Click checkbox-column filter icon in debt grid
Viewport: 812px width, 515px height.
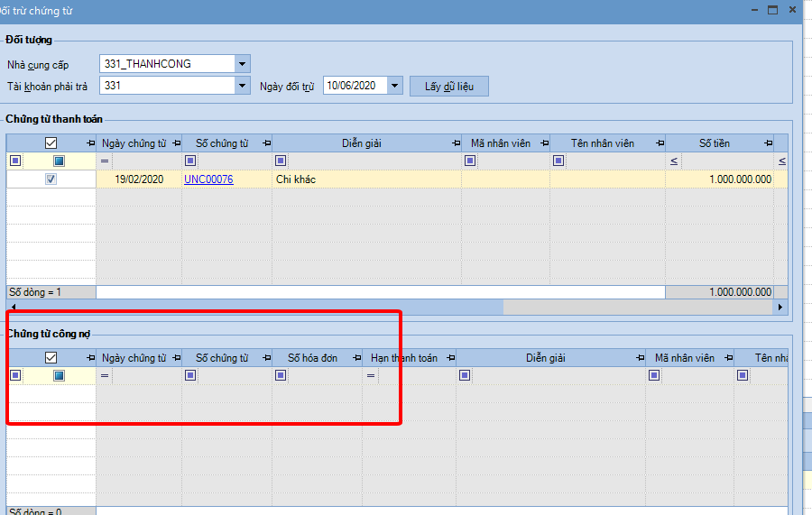59,375
